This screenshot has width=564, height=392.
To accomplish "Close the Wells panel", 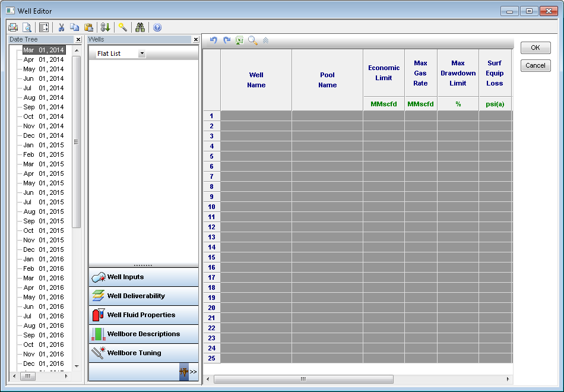I will [196, 39].
